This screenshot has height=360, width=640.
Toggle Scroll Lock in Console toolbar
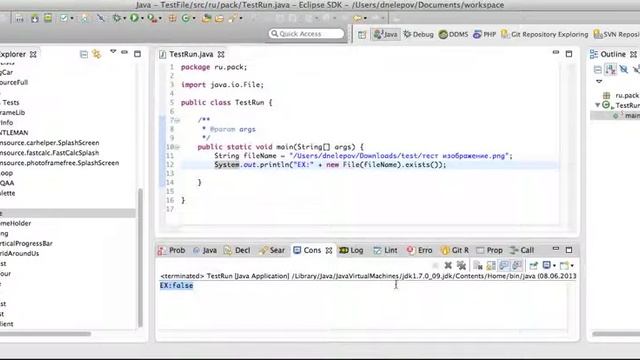tap(491, 266)
